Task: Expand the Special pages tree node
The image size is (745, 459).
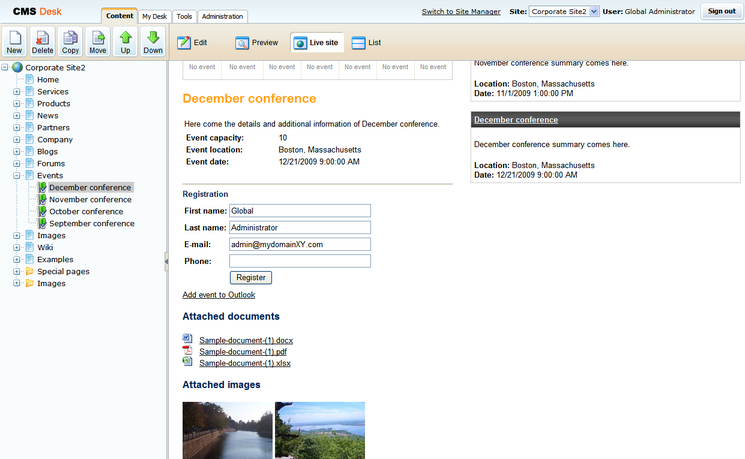Action: click(17, 271)
